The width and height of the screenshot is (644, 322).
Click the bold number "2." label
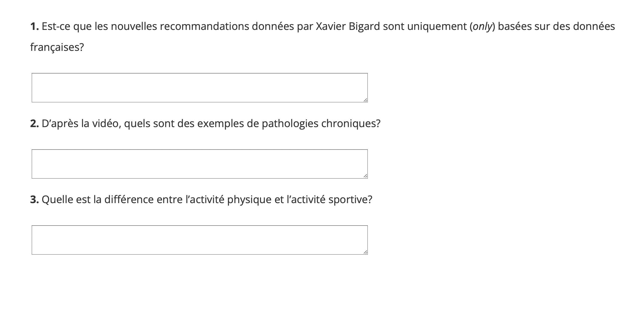pos(35,123)
